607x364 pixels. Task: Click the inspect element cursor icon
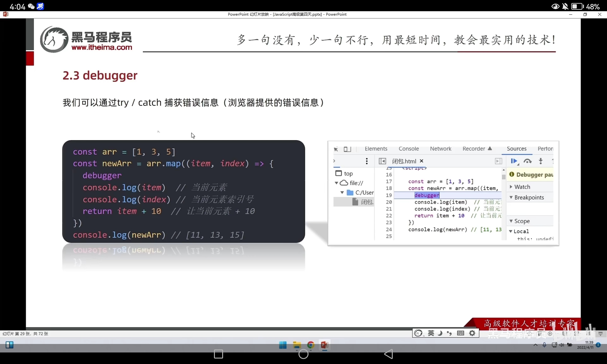click(x=336, y=149)
